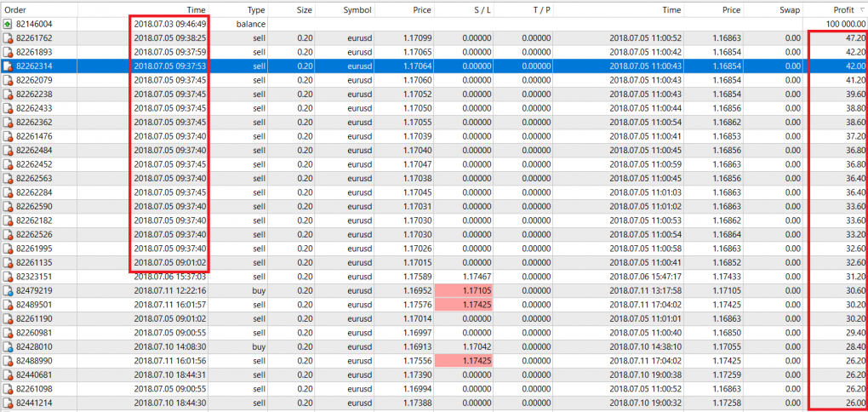Click the order icon beside 82262563
The width and height of the screenshot is (868, 412).
7,178
